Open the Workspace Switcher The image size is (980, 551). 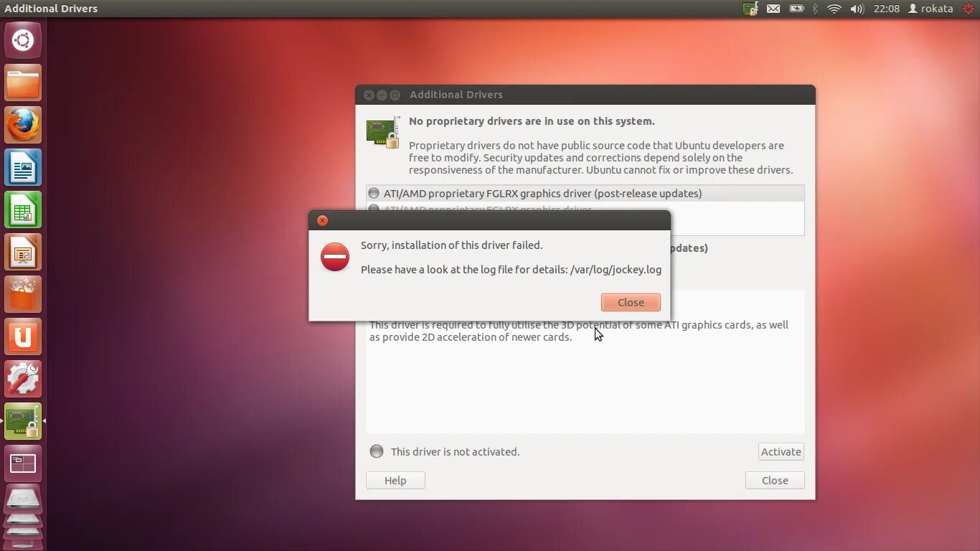23,463
